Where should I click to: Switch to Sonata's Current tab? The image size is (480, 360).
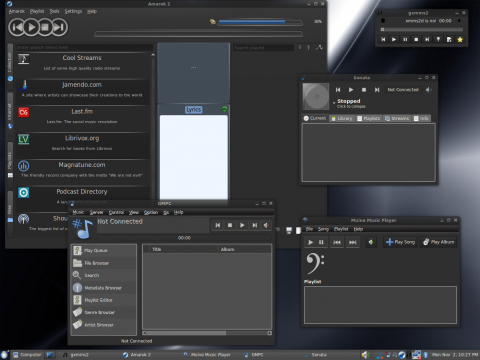(x=315, y=118)
